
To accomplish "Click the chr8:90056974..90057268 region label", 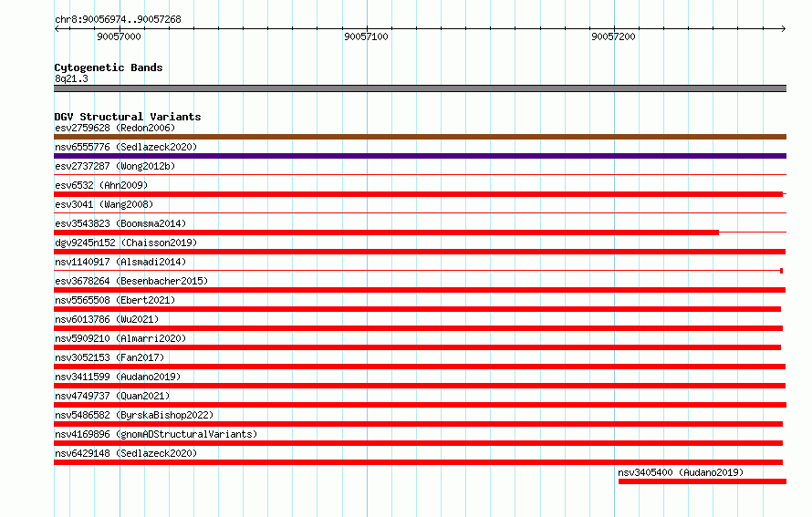I will coord(118,19).
